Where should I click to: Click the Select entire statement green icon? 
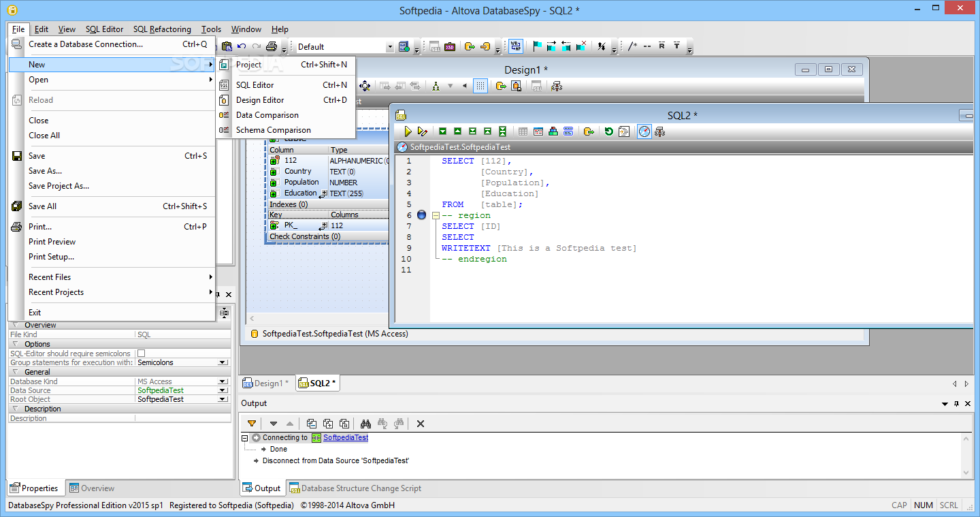click(x=502, y=131)
